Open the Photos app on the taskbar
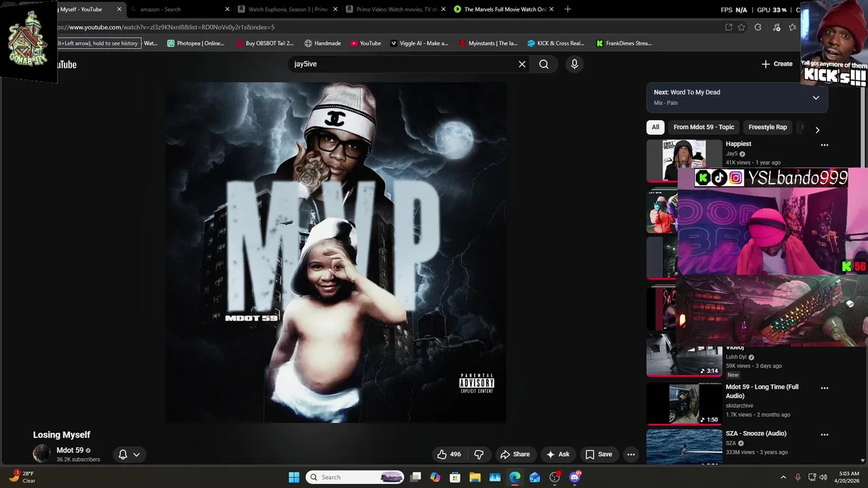The height and width of the screenshot is (488, 868). (x=495, y=477)
